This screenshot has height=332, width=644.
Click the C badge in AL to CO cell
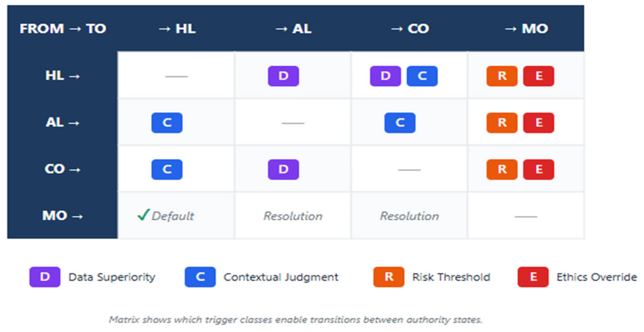click(x=400, y=123)
